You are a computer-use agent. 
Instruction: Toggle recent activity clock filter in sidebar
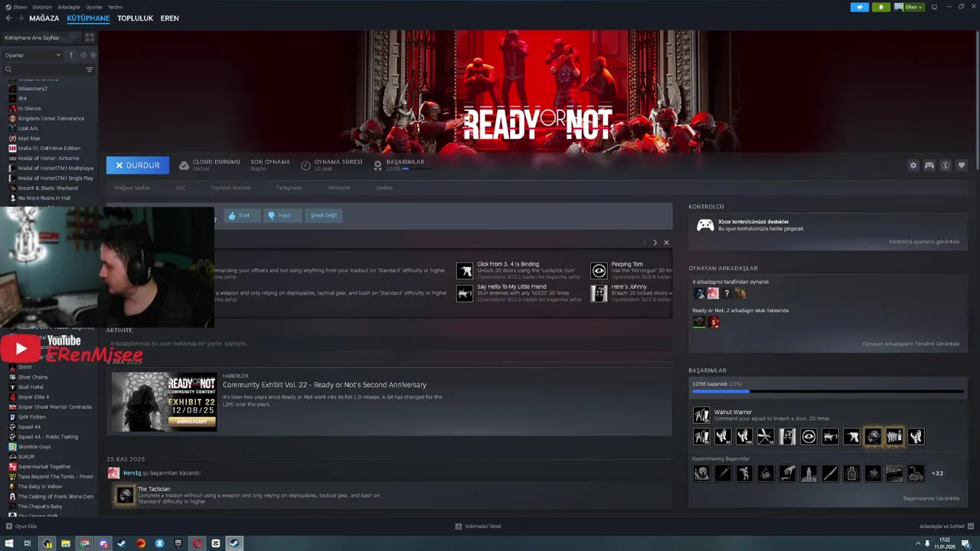(x=83, y=55)
